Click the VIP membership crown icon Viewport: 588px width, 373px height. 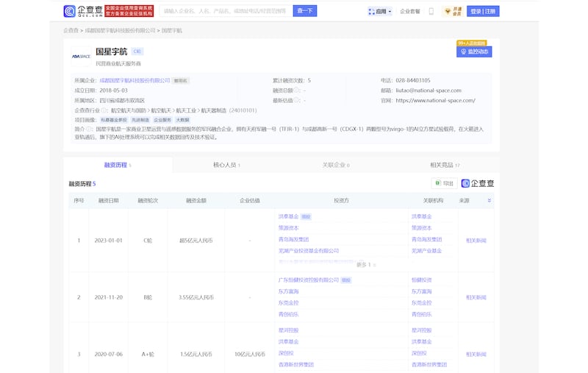tap(448, 11)
